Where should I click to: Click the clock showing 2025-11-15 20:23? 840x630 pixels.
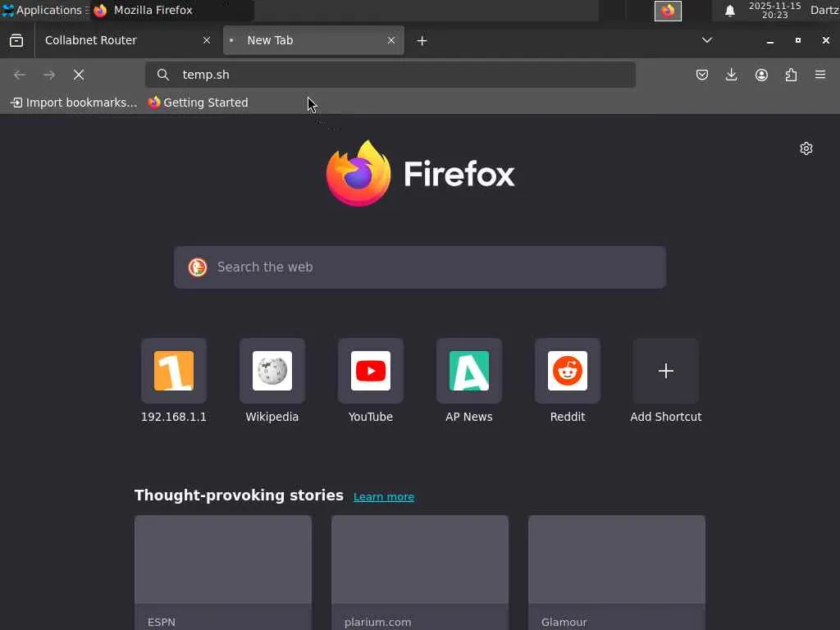(774, 10)
